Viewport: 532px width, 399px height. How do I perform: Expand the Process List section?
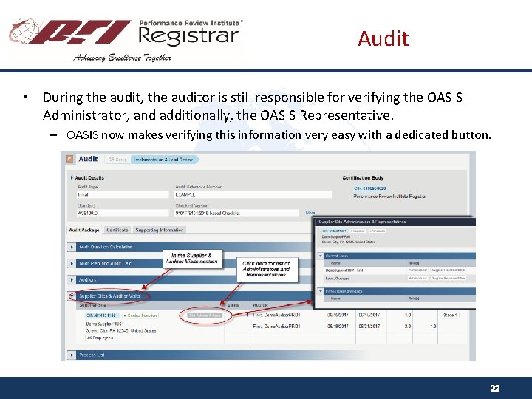pos(72,355)
